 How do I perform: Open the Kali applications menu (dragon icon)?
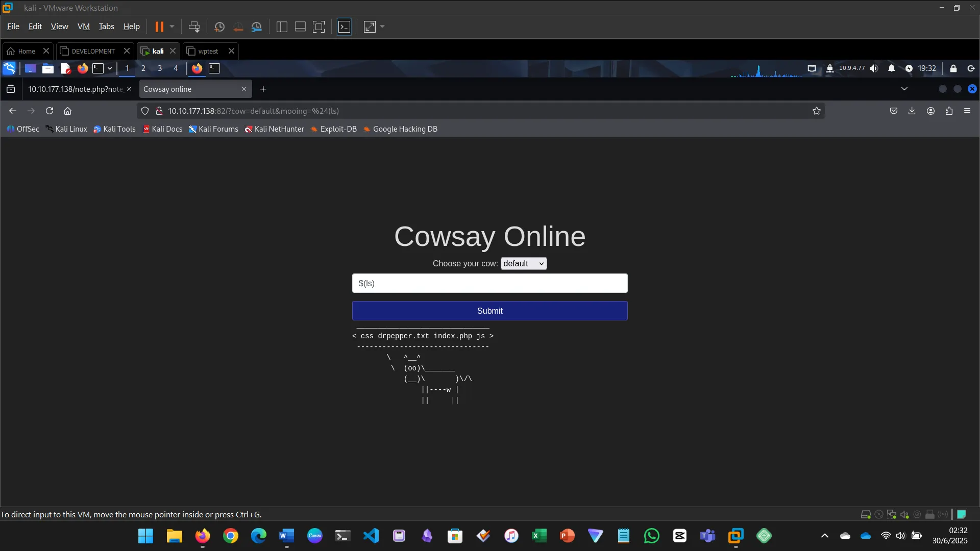[9, 68]
